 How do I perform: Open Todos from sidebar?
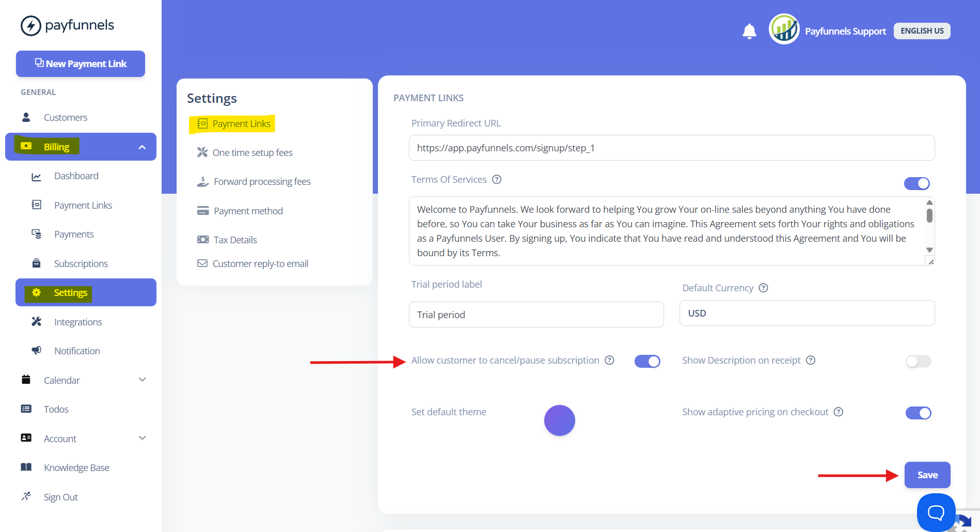click(56, 410)
